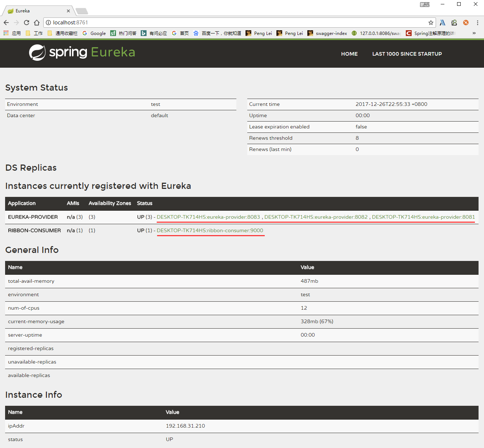Open the eureka-provider:8083 instance link
484x448 pixels.
point(208,217)
